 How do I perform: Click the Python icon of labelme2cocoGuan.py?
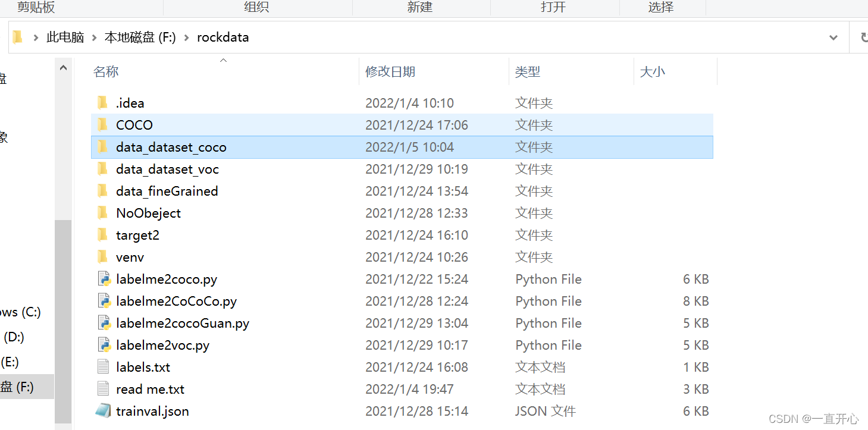[104, 323]
